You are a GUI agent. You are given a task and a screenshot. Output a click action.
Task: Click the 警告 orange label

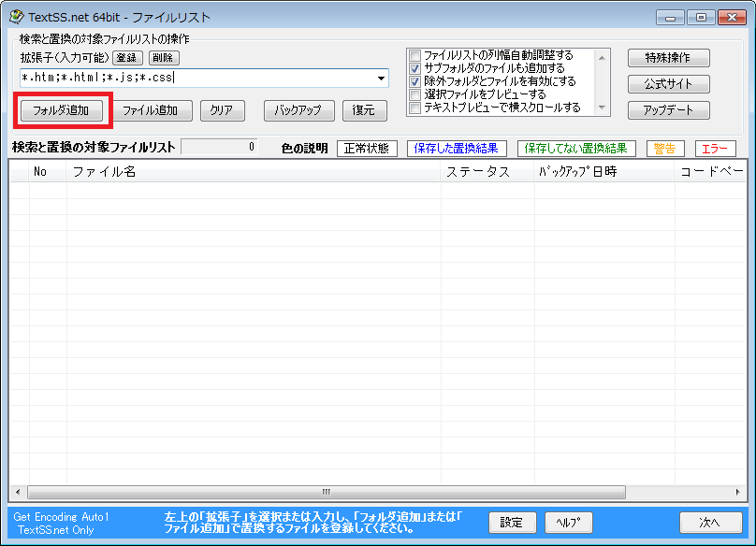665,149
